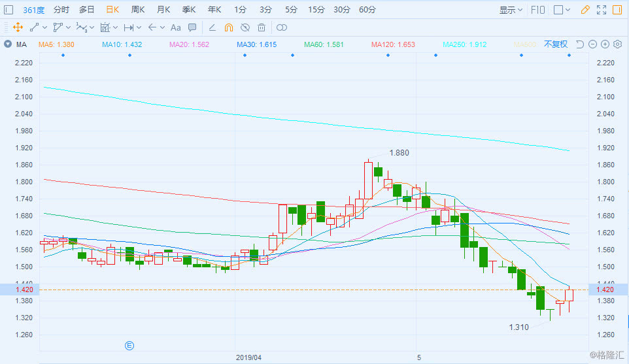This screenshot has width=629, height=364.
Task: Zoom out the chart with minus icon
Action: tap(592, 44)
